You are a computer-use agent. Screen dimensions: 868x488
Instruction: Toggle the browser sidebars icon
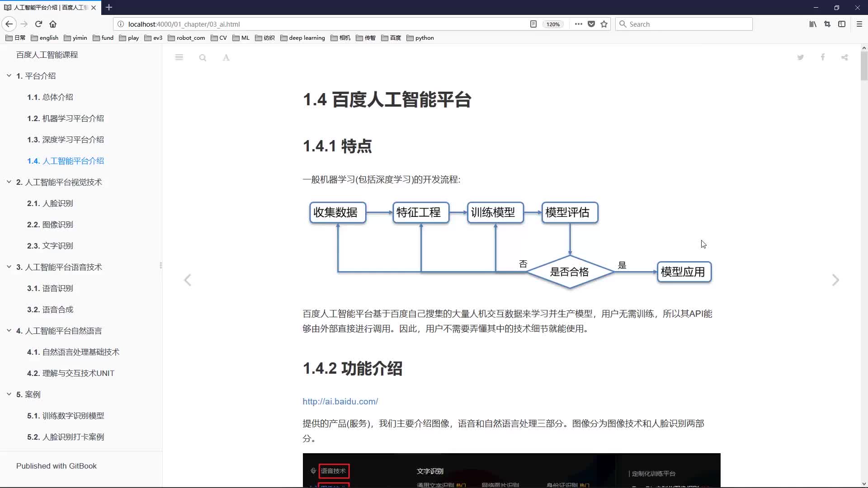[x=842, y=24]
